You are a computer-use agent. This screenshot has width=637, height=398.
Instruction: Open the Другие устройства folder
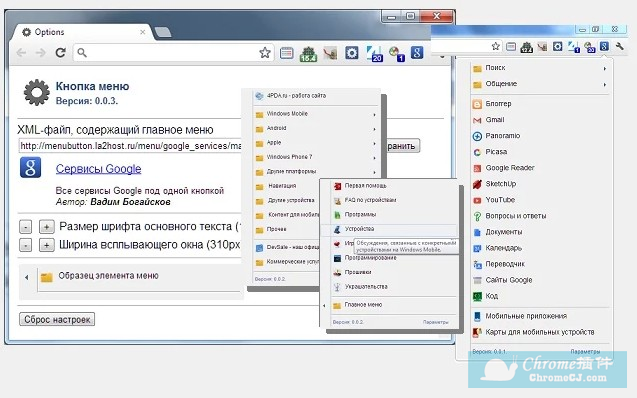point(286,201)
